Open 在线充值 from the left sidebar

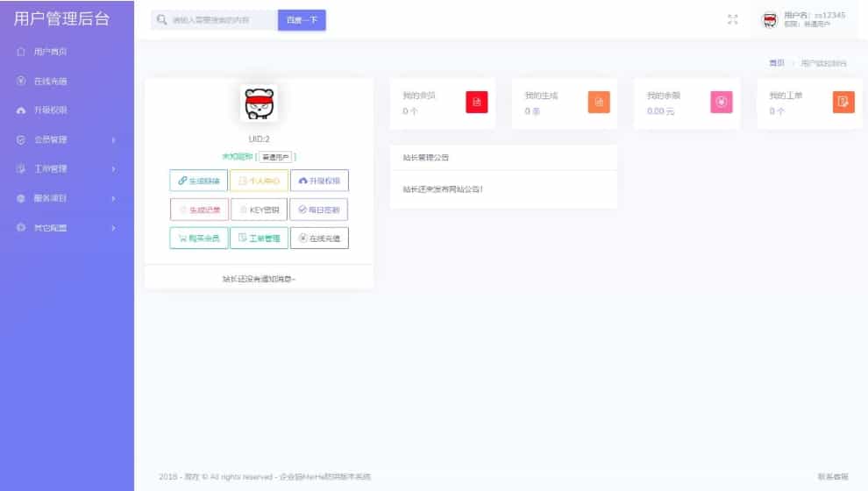coord(50,82)
